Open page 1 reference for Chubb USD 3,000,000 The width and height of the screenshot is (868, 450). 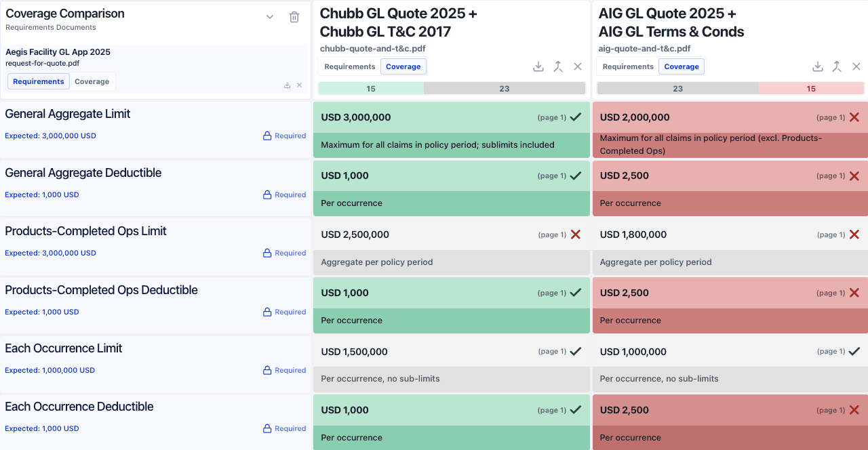point(552,117)
